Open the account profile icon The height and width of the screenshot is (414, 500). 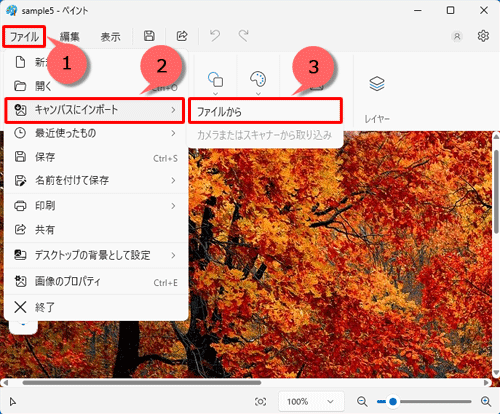click(x=457, y=36)
